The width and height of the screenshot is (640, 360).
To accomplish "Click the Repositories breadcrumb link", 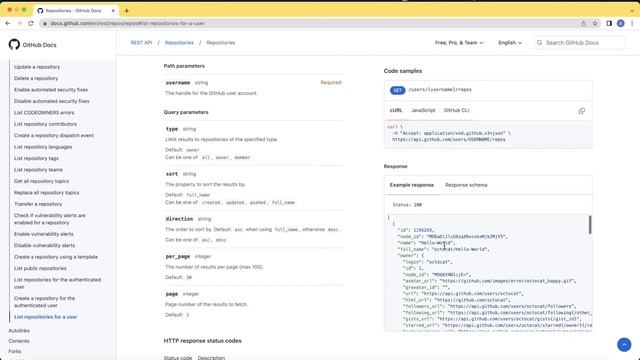I will [x=179, y=42].
